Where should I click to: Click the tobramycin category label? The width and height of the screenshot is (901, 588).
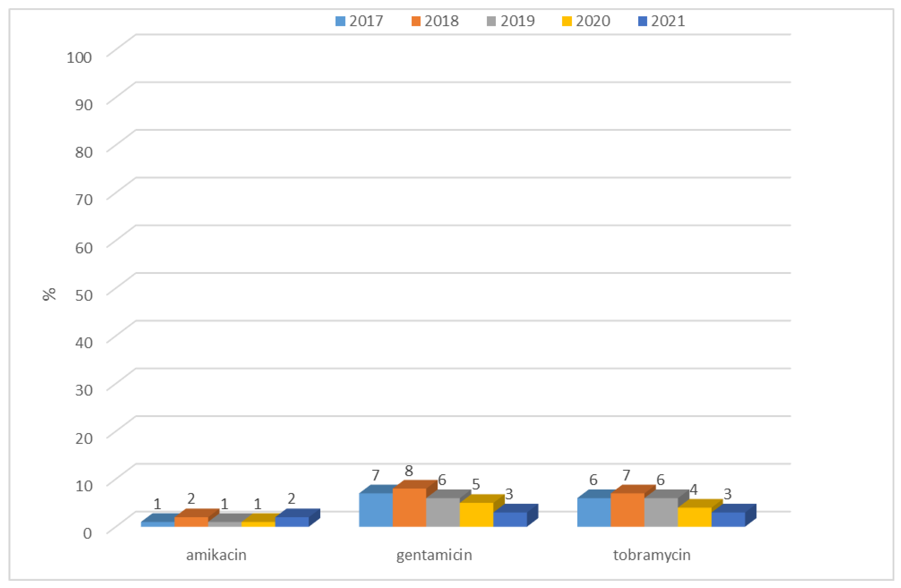tap(652, 555)
